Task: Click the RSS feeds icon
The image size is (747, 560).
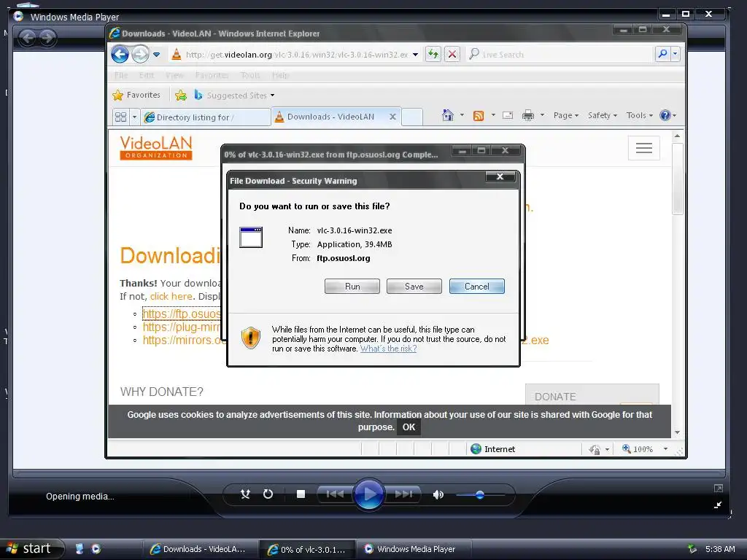Action: pos(479,116)
